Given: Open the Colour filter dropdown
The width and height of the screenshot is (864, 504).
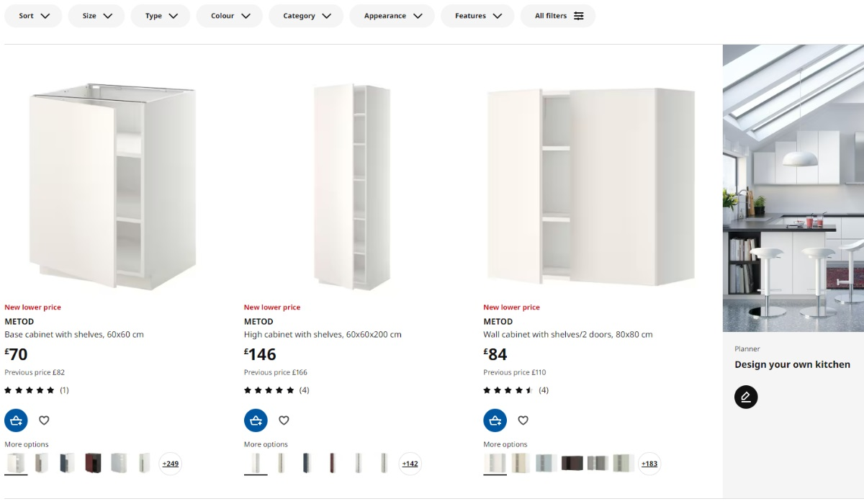Looking at the screenshot, I should 229,15.
